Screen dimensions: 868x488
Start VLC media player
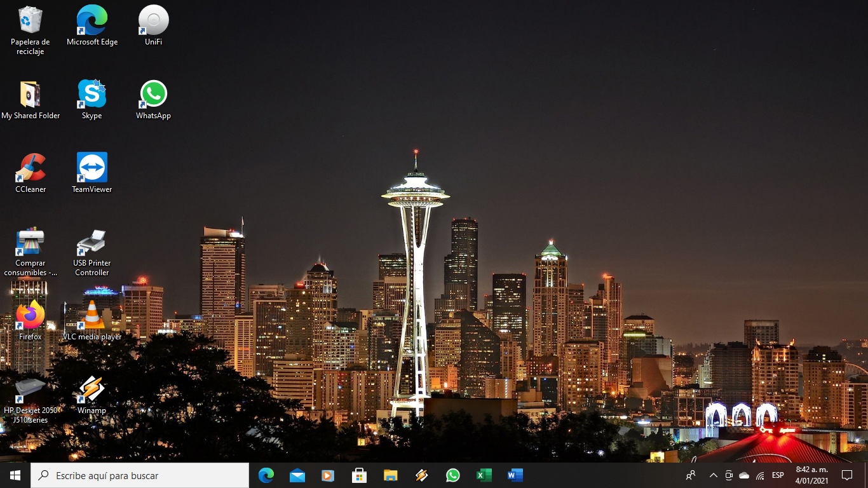point(92,311)
